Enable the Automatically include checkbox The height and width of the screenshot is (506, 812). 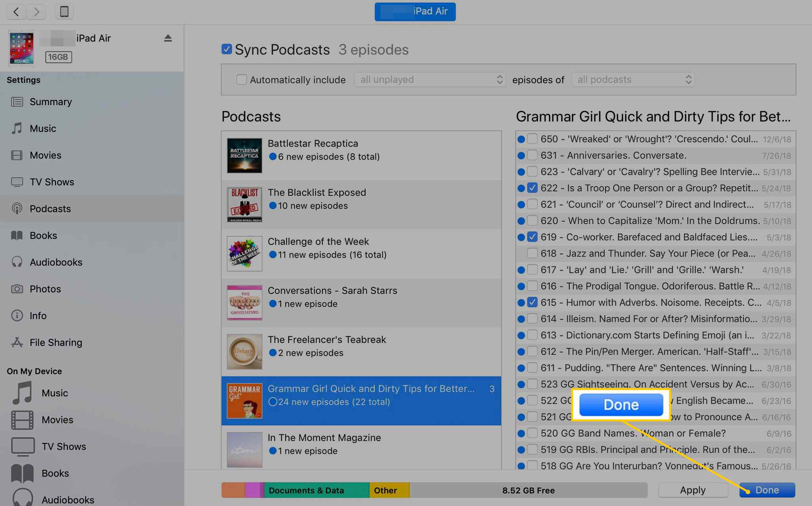click(241, 80)
